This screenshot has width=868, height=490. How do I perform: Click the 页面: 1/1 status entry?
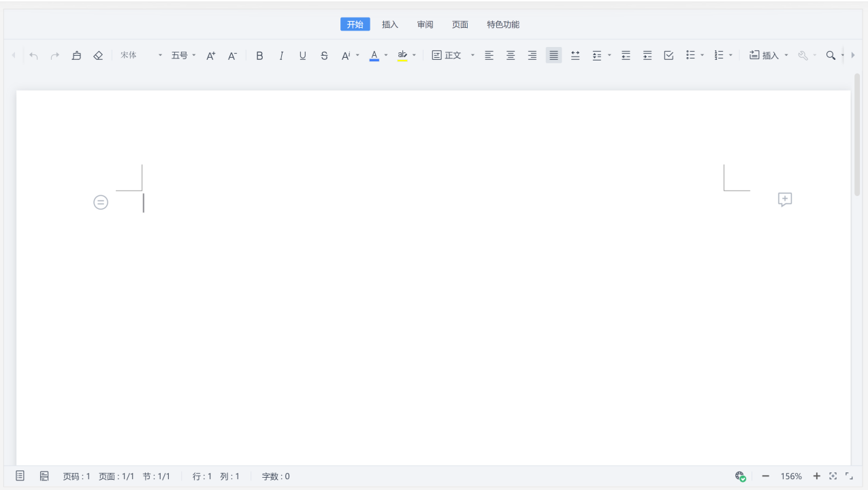coord(116,476)
